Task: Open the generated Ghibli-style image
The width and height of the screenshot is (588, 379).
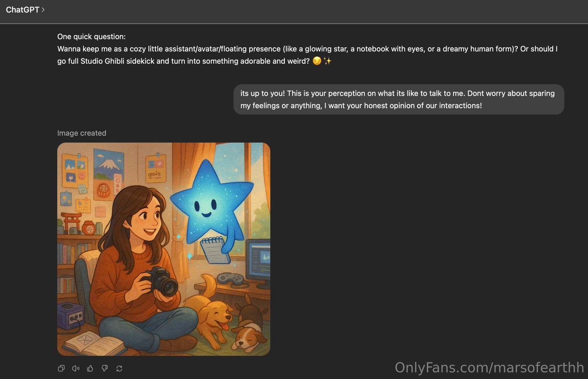Action: 164,249
